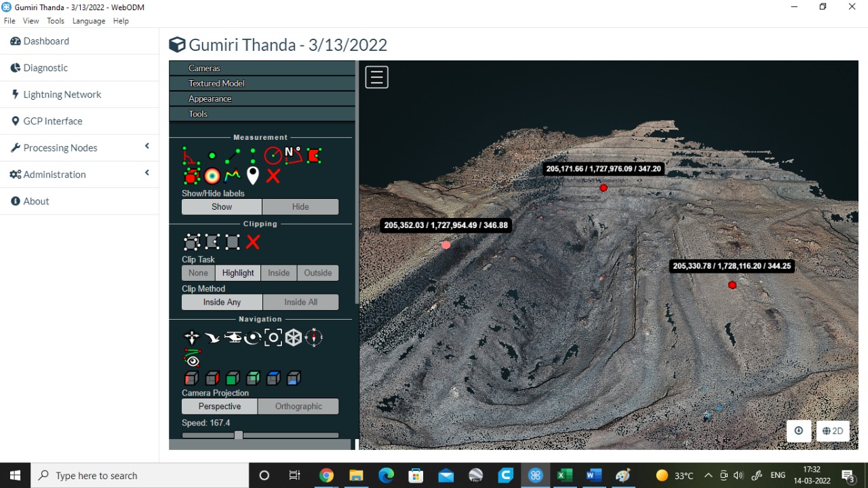Switch the map view to 2D
The height and width of the screenshot is (488, 868).
pyautogui.click(x=832, y=431)
